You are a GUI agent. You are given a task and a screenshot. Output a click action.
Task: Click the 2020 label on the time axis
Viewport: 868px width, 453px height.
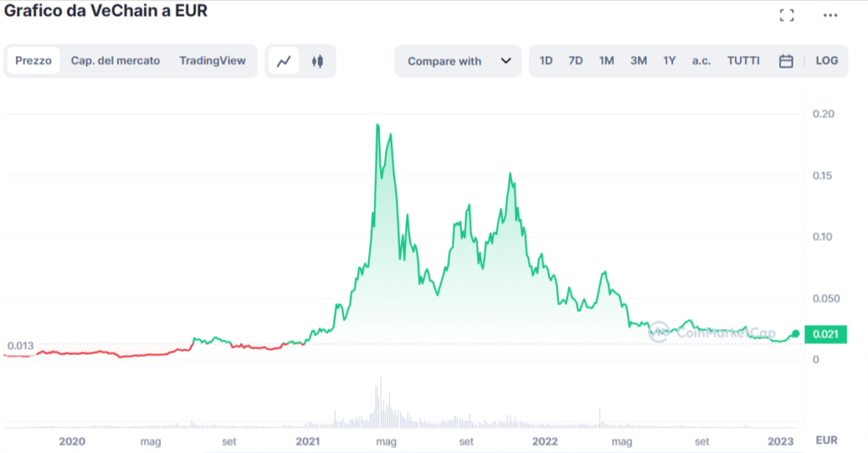click(x=72, y=441)
